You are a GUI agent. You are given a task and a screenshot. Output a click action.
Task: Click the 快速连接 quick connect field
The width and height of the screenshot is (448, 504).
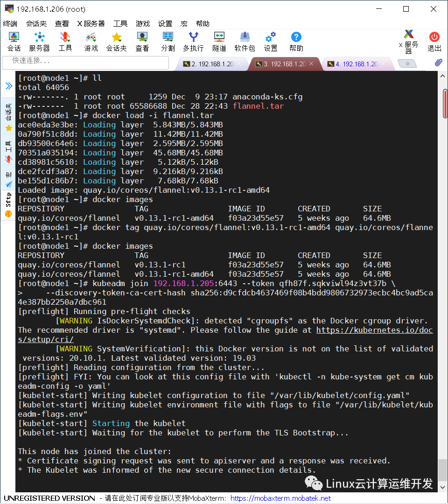tap(85, 63)
